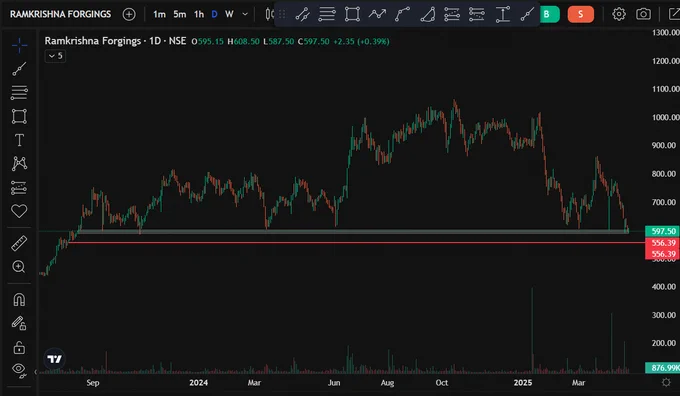The image size is (680, 396).
Task: Open the Fibonacci/horizontal lines tool group in sidebar
Action: [19, 92]
